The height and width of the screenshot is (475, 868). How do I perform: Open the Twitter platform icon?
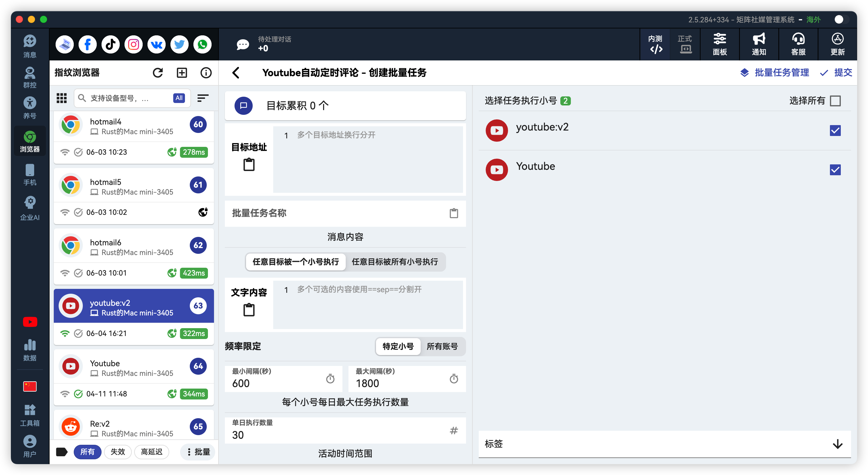coord(179,44)
